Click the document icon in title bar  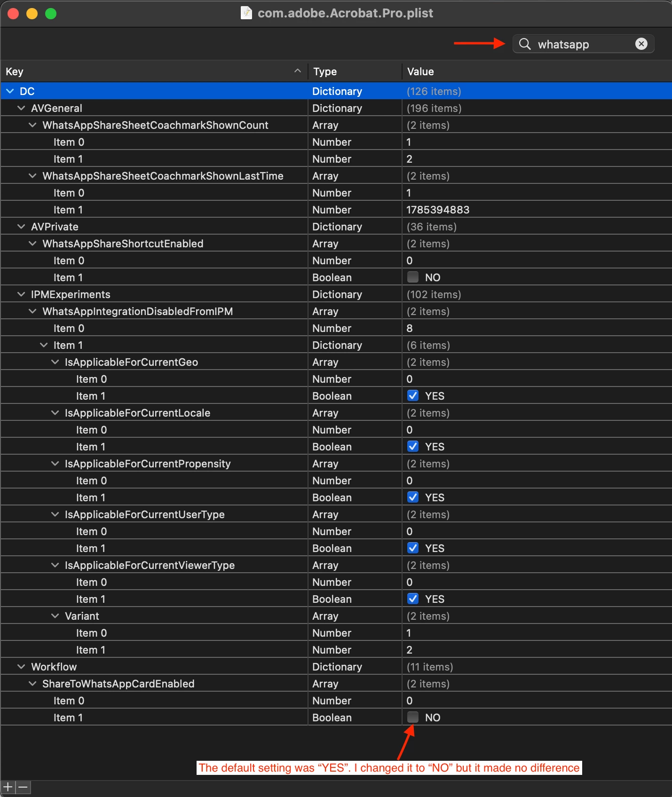point(246,13)
